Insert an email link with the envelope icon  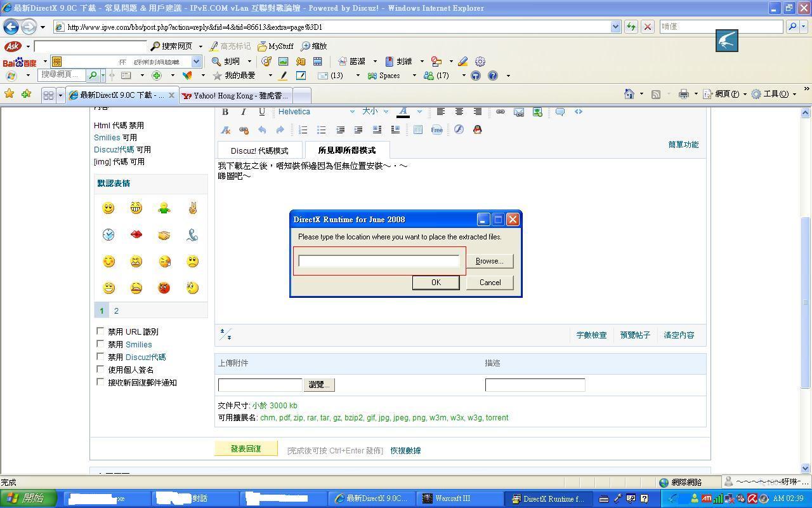518,112
